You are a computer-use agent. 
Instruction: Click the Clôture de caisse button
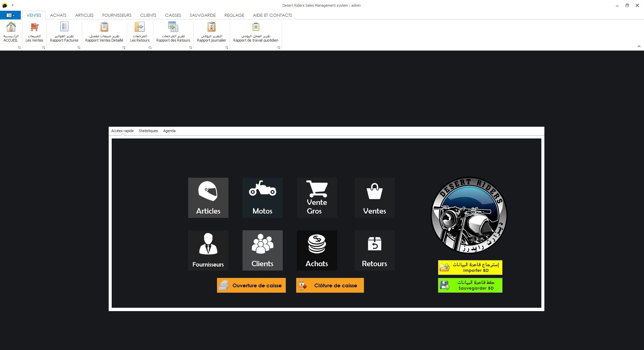[x=330, y=285]
